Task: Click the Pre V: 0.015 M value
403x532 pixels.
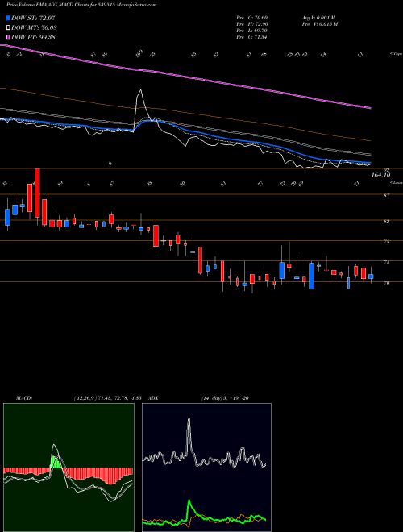Action: pyautogui.click(x=319, y=24)
